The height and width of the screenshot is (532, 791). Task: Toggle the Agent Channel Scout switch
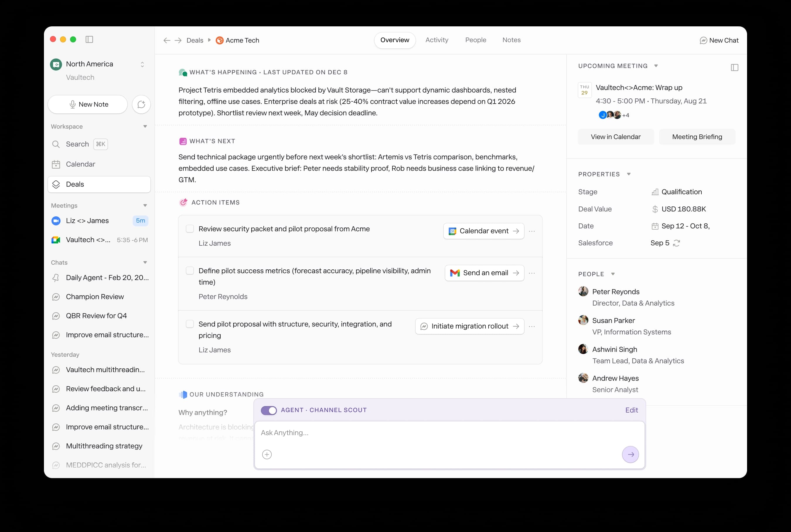(x=269, y=410)
